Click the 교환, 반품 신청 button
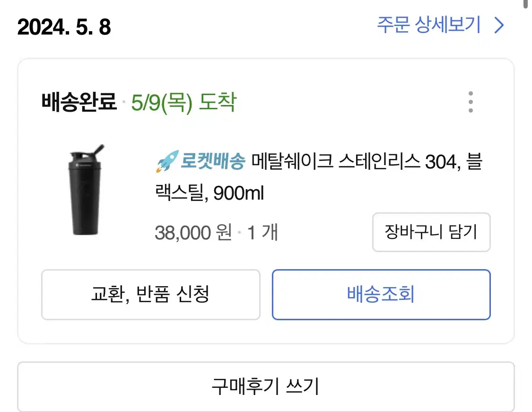 (151, 294)
